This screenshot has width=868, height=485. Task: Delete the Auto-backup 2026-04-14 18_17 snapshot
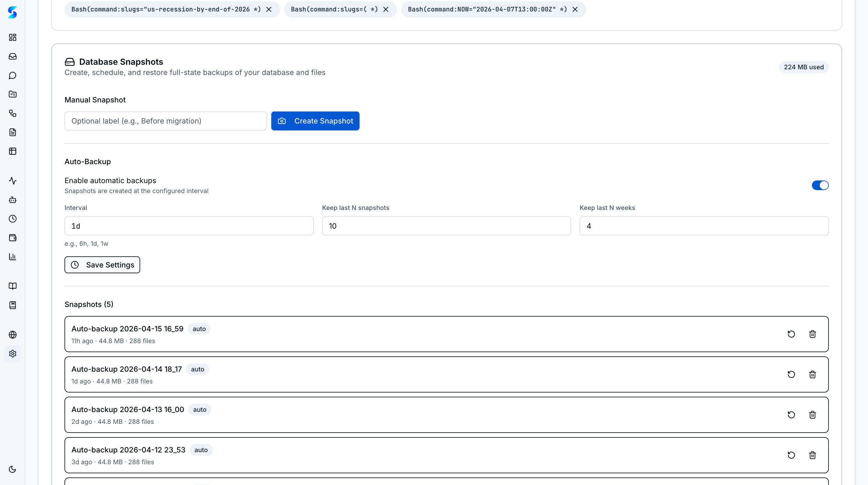813,374
